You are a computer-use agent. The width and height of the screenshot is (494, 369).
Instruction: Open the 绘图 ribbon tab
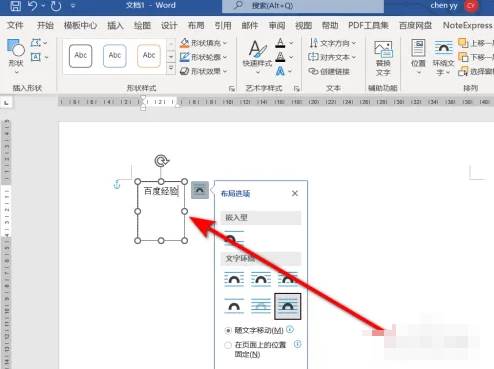(x=142, y=25)
